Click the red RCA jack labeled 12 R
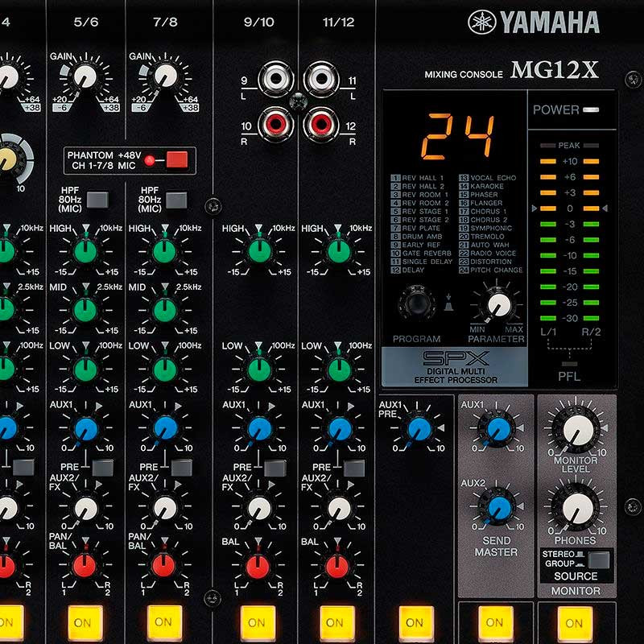This screenshot has width=644, height=644. 320,124
